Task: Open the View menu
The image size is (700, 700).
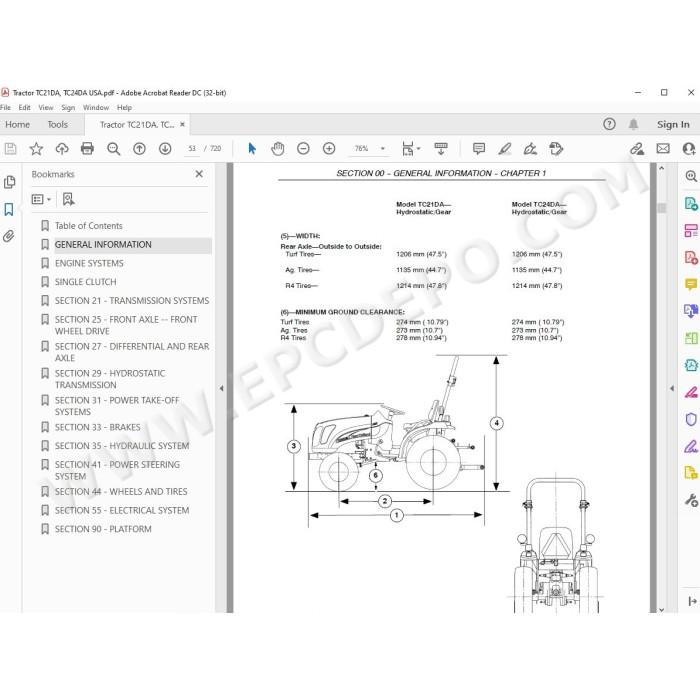Action: 46,108
